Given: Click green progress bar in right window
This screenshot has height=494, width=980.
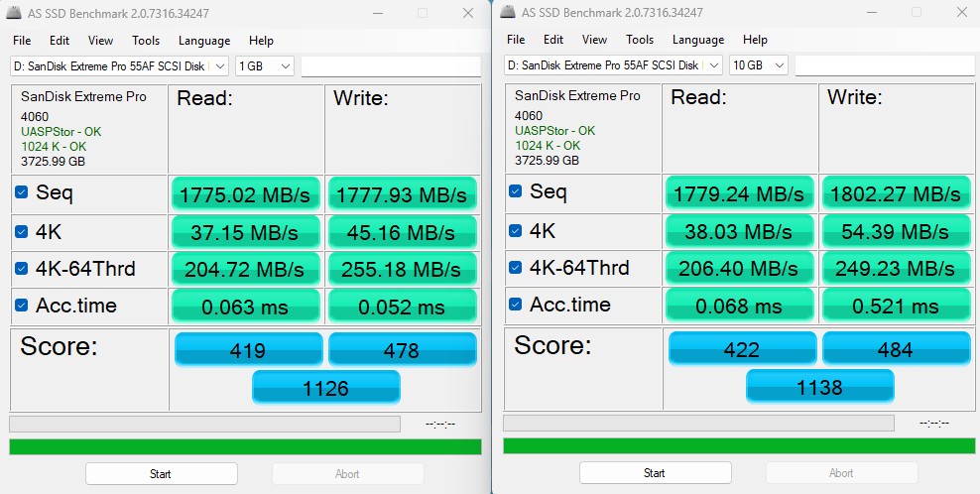Looking at the screenshot, I should pyautogui.click(x=739, y=445).
